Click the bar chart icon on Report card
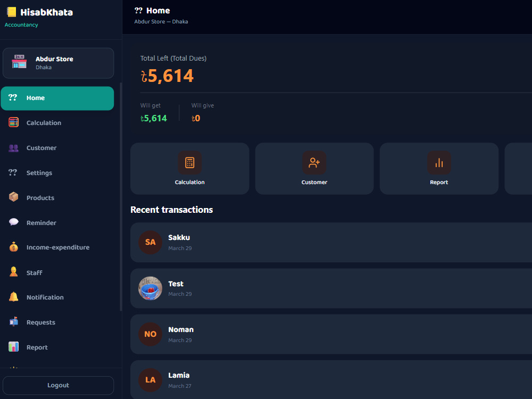Screen dimensions: 532x399 click(439, 163)
